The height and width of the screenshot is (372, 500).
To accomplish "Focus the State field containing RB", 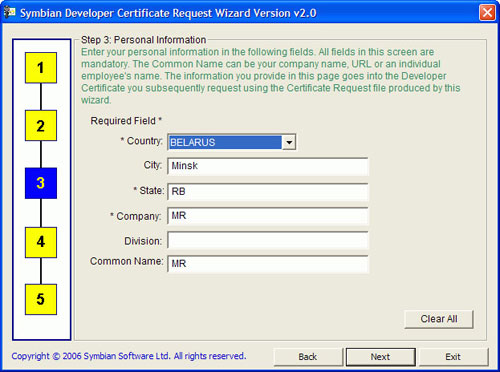I will (x=268, y=192).
